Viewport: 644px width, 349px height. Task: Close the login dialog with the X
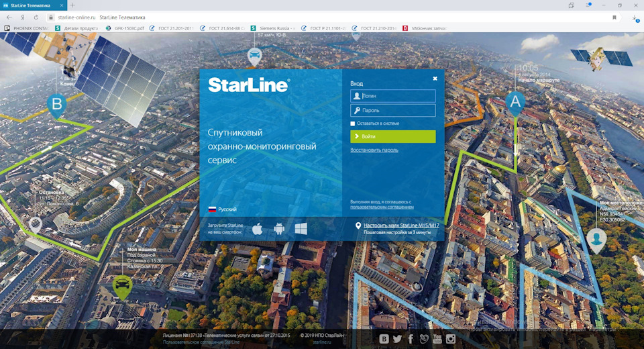(435, 79)
